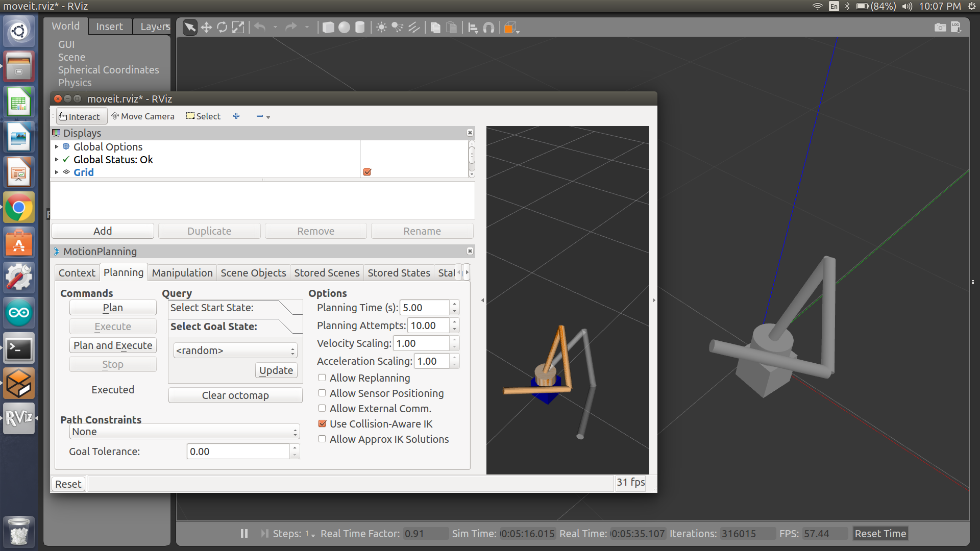Click the Update goal state button
The height and width of the screenshot is (551, 980).
pyautogui.click(x=276, y=370)
